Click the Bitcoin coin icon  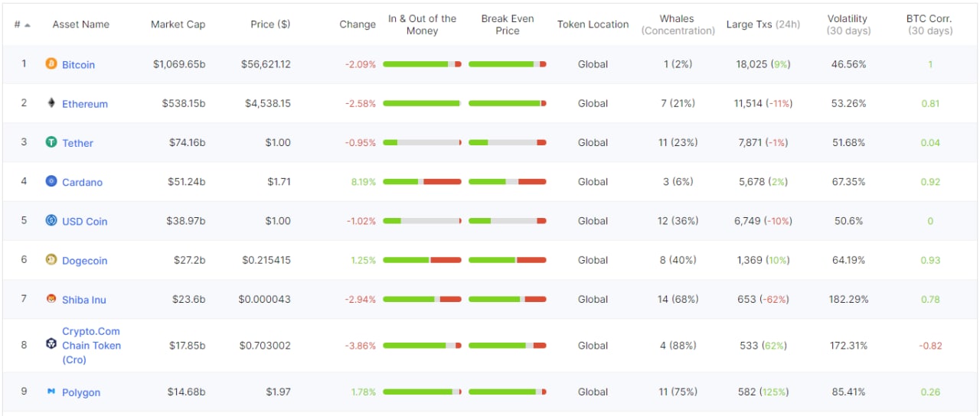tap(51, 63)
